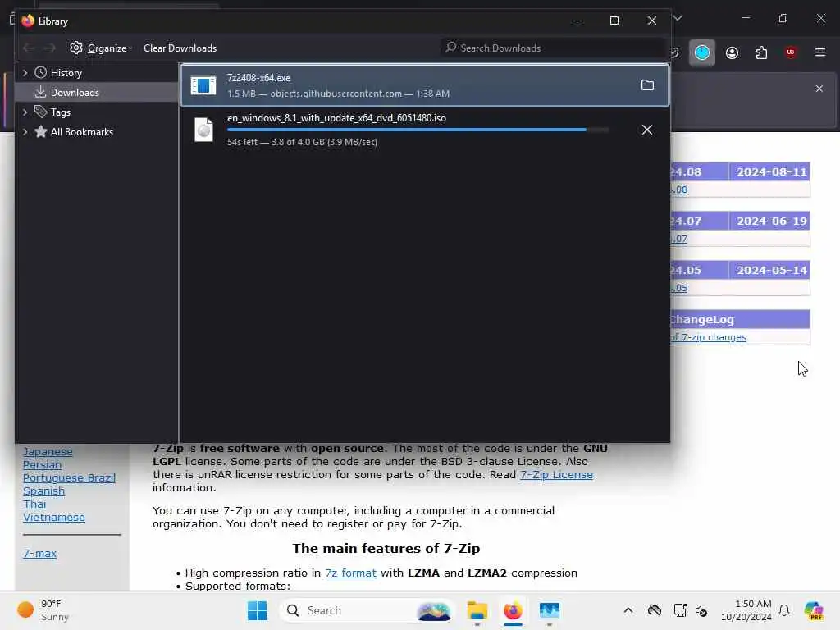Open the 7z format link
840x630 pixels.
click(350, 573)
